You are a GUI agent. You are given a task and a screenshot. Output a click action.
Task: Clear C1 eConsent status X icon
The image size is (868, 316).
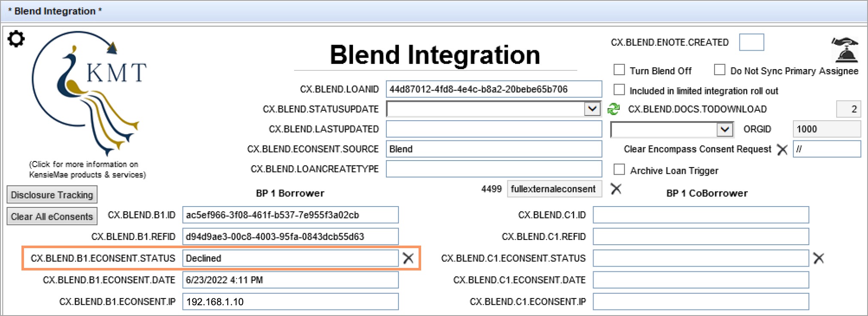[x=819, y=258]
